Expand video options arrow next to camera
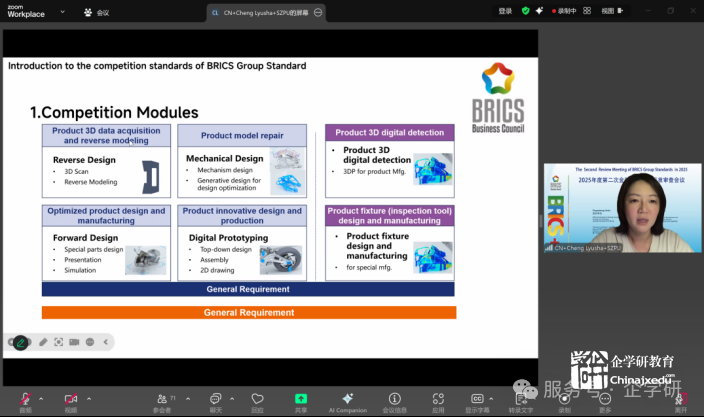 tap(89, 397)
